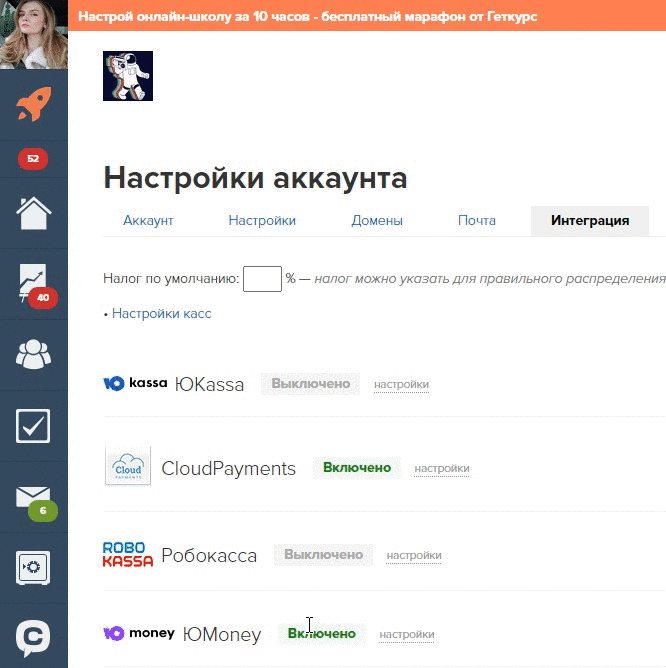
Task: Open the mail envelope icon with 6 badge
Action: [36, 503]
